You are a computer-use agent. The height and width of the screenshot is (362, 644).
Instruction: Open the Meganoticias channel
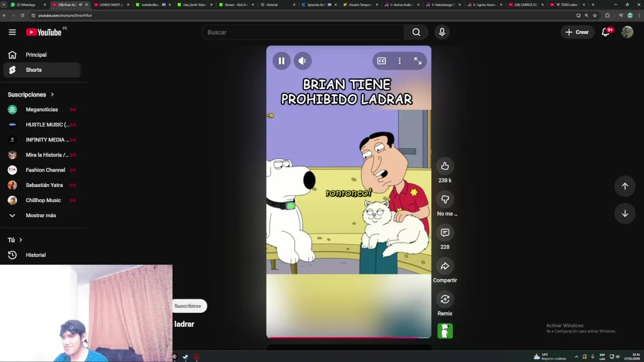point(42,110)
